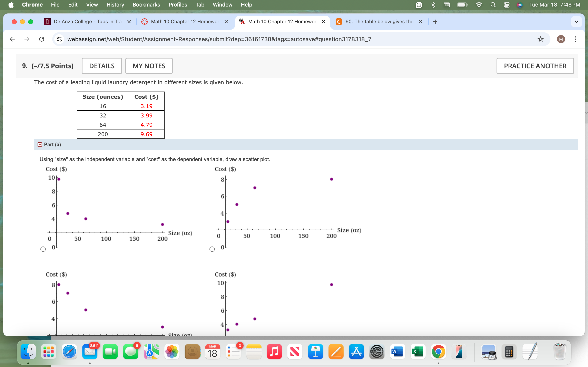Screen dimensions: 588x367
Task: Bookmark this page with star icon
Action: coord(540,39)
